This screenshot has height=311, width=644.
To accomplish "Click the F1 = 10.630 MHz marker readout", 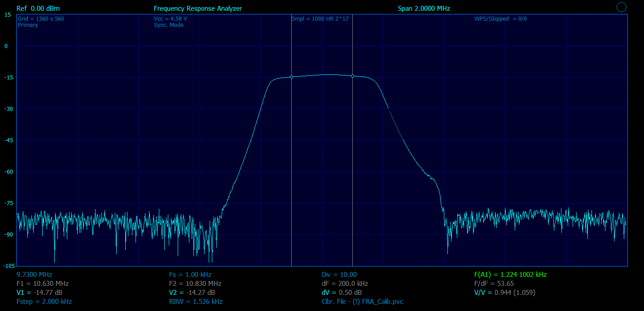I will 42,284.
